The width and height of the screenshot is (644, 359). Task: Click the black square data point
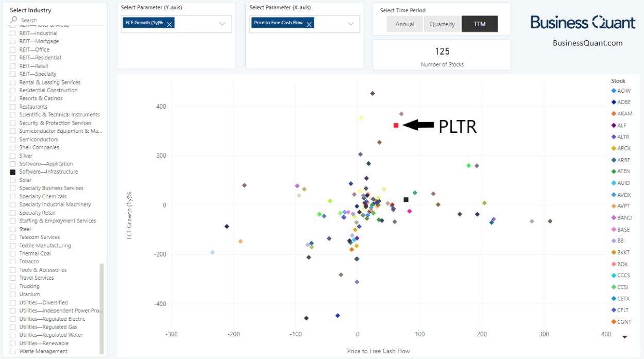(x=406, y=199)
